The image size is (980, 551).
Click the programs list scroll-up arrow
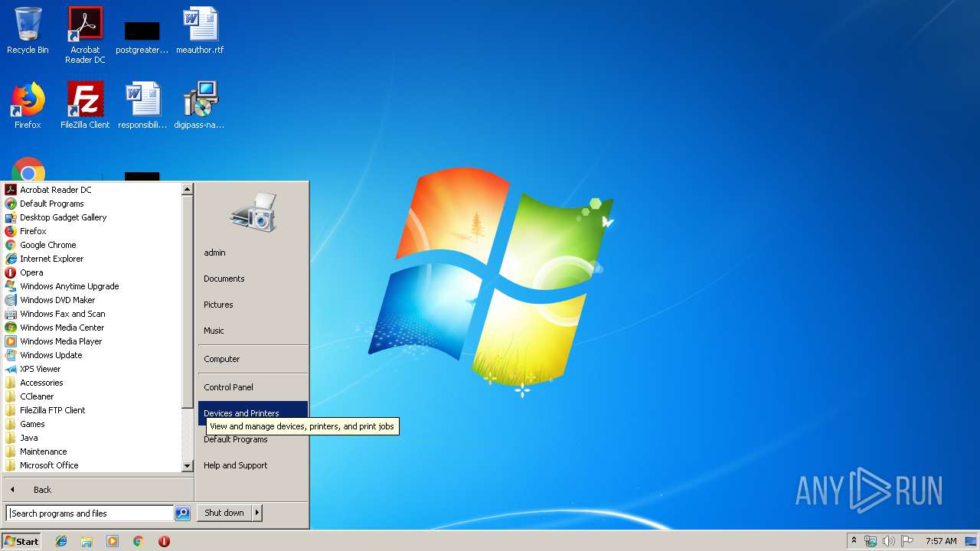pyautogui.click(x=188, y=189)
